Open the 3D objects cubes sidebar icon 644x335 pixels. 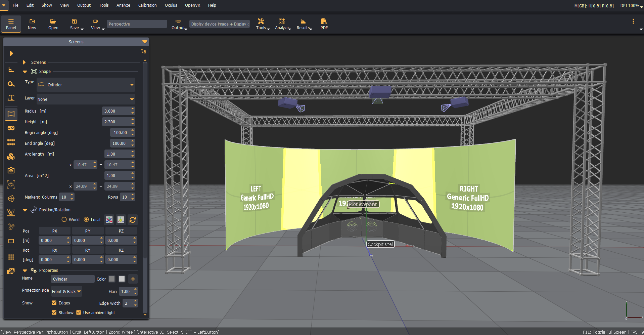pyautogui.click(x=11, y=156)
